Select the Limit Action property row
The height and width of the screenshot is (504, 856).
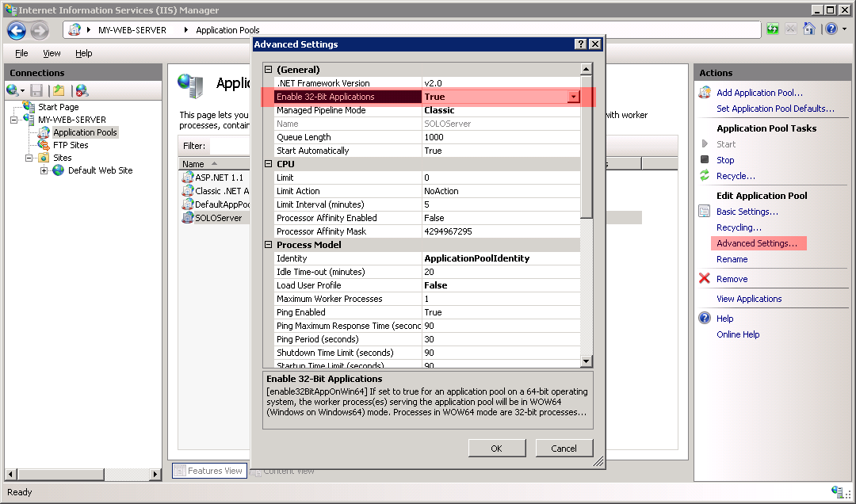(x=427, y=191)
